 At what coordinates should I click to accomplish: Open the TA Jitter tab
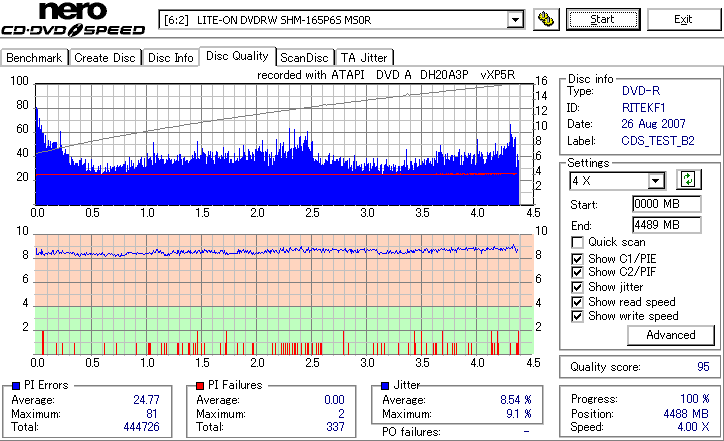point(364,58)
